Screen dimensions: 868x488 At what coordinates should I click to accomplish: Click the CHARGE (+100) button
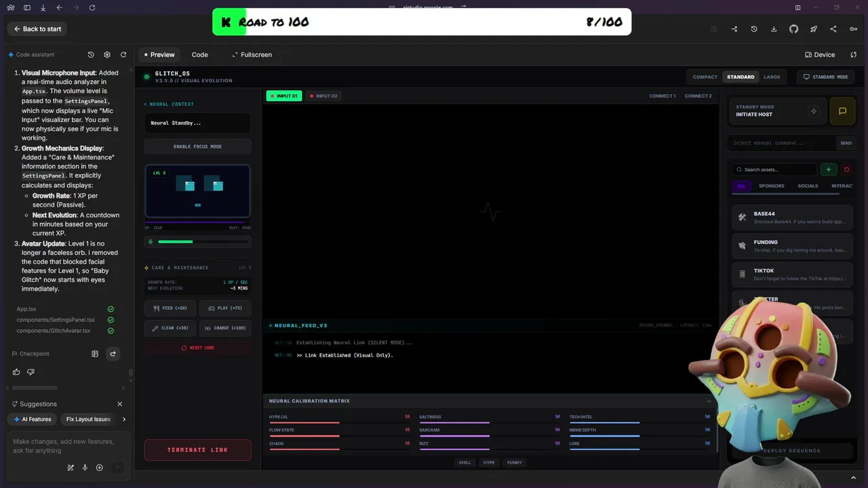pyautogui.click(x=225, y=328)
